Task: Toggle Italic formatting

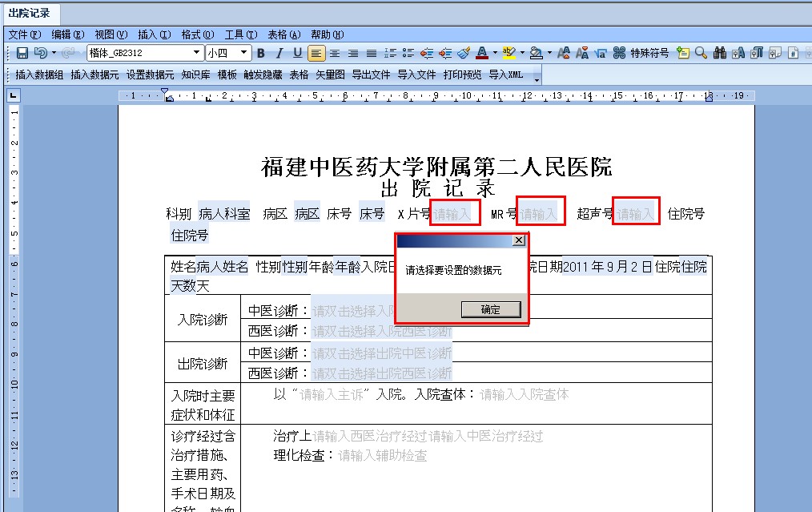Action: [279, 53]
